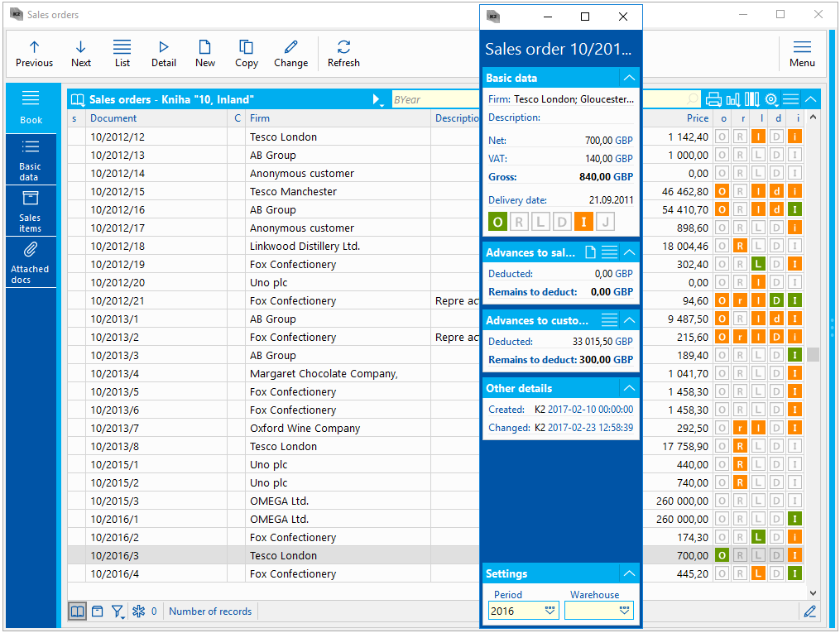Toggle the J status flag in Basic data
Viewport: 840px width, 633px height.
pos(605,222)
